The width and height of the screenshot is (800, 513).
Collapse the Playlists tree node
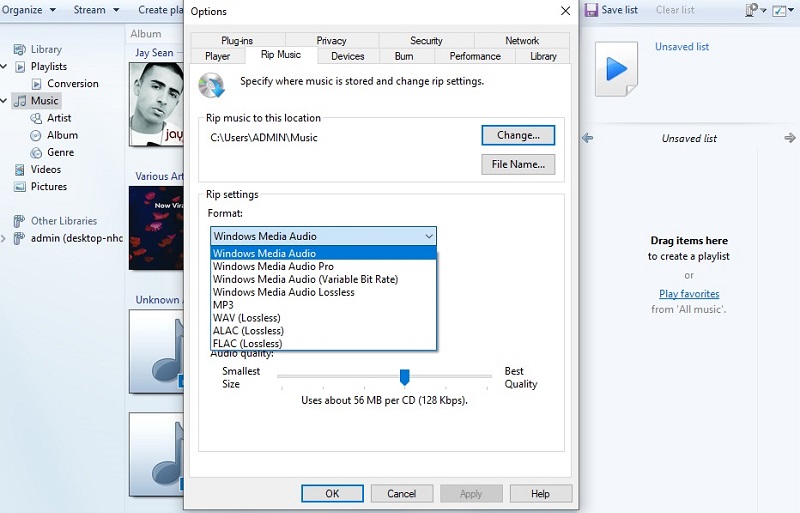pos(4,67)
